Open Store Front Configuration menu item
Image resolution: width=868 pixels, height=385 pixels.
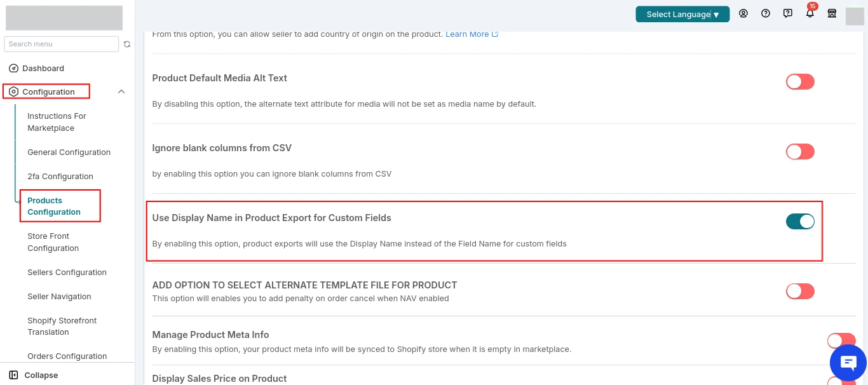[53, 242]
